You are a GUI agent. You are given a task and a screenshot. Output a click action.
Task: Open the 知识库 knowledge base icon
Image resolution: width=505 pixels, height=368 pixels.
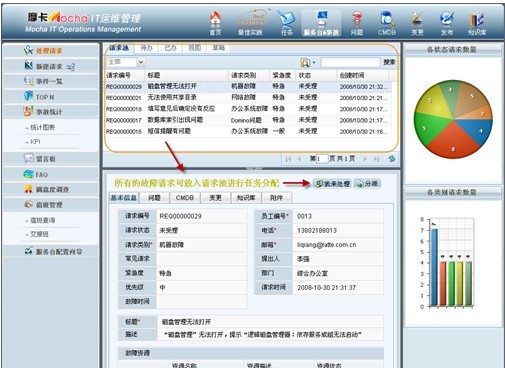point(477,23)
